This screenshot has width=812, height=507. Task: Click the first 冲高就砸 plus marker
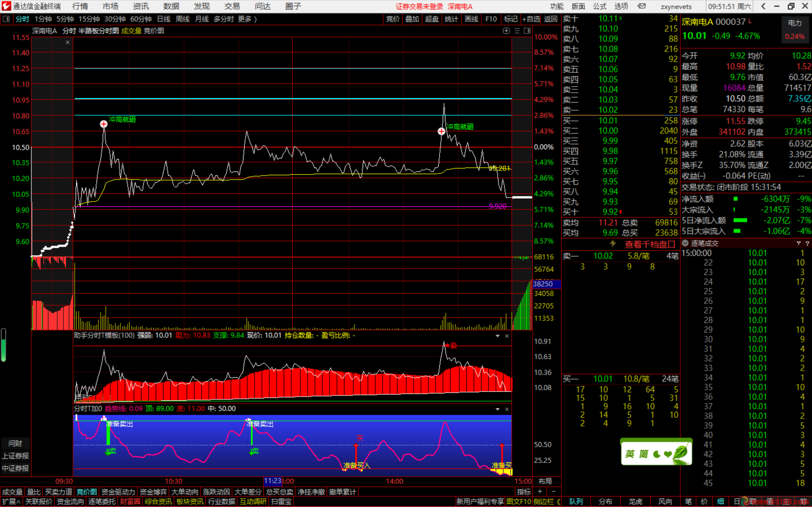104,124
